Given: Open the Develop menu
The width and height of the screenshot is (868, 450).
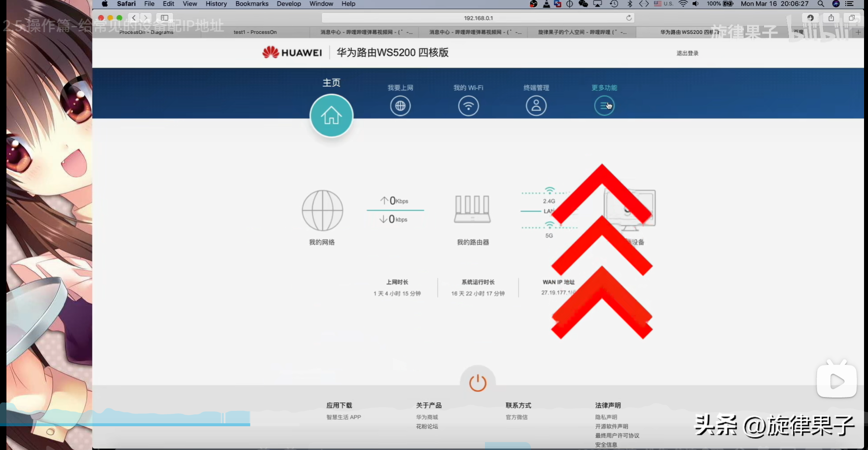Looking at the screenshot, I should click(289, 4).
